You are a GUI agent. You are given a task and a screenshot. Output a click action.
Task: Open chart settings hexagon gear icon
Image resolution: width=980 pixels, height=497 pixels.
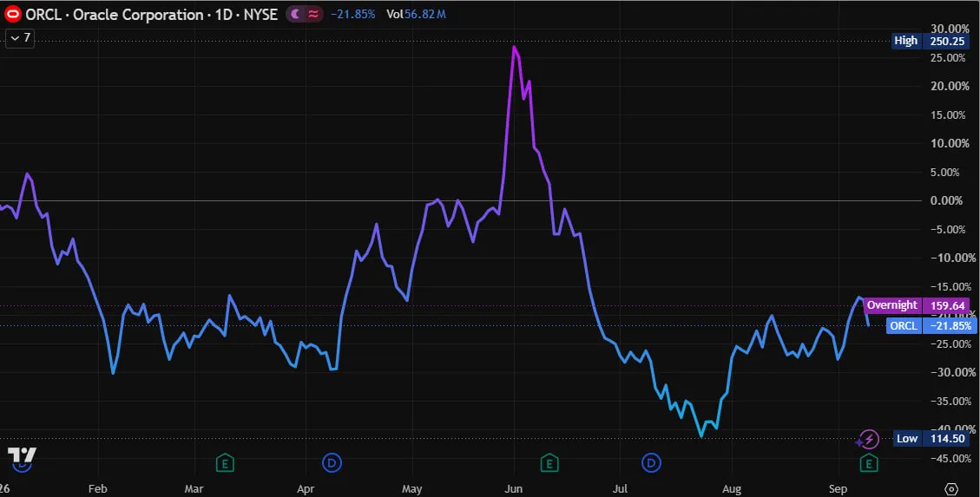[951, 489]
